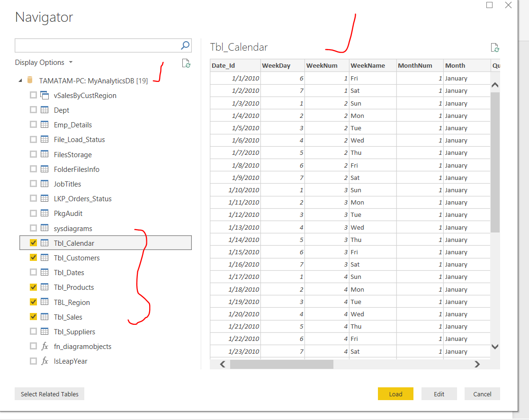This screenshot has height=420, width=529.
Task: Check the Tbl_Dates checkbox
Action: pyautogui.click(x=33, y=272)
